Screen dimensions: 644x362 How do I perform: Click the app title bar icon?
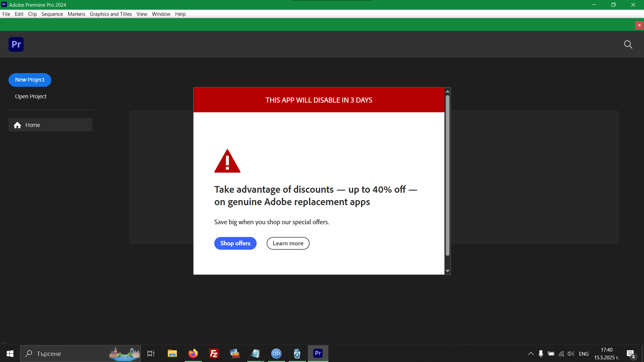[4, 5]
